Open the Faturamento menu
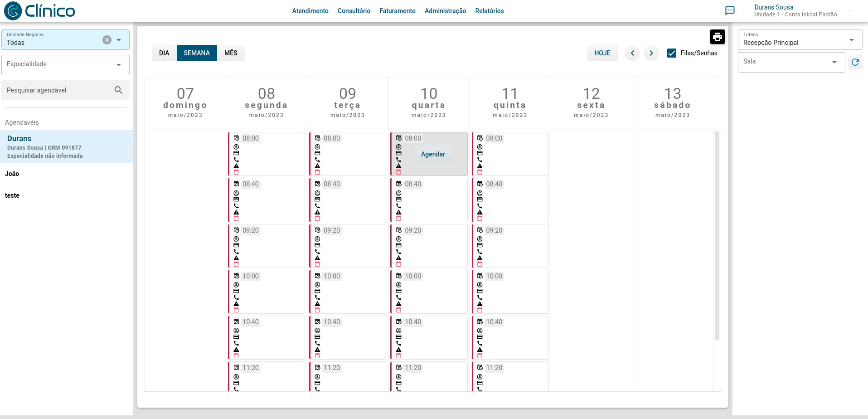868x419 pixels. pos(397,11)
